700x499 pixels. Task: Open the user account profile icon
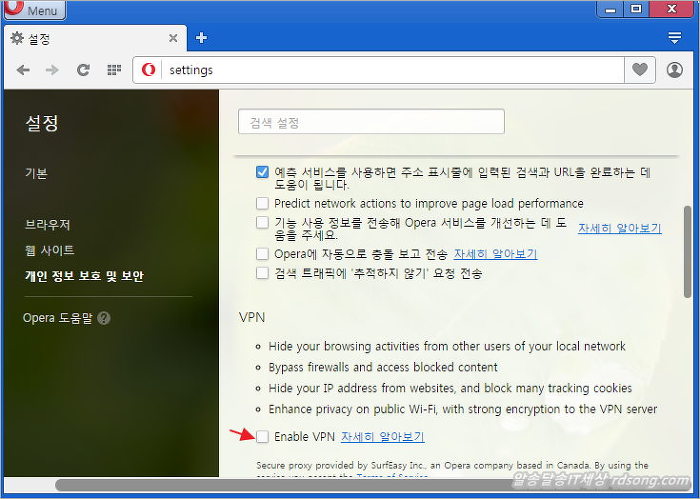(x=674, y=70)
